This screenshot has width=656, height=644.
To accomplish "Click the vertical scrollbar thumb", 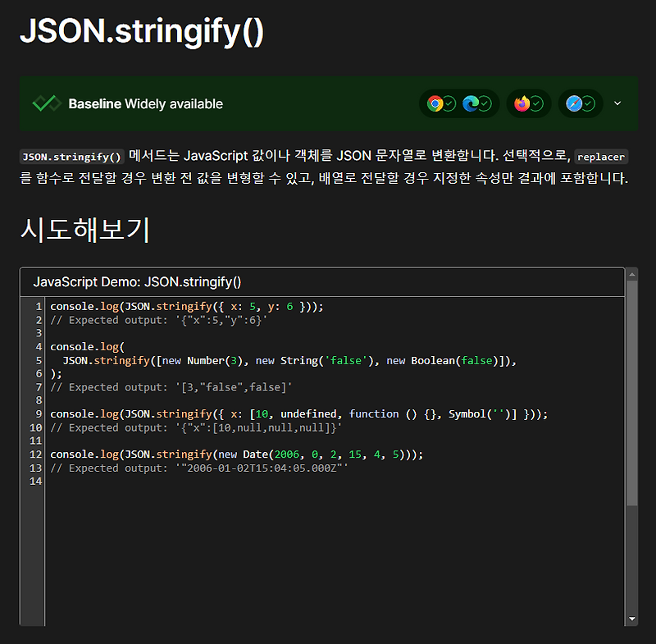I will 631,393.
